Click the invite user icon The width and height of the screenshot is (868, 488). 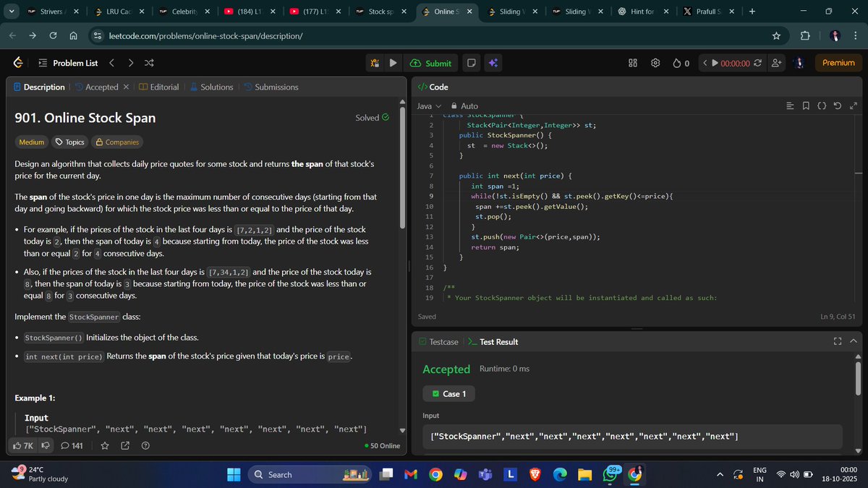tap(777, 63)
